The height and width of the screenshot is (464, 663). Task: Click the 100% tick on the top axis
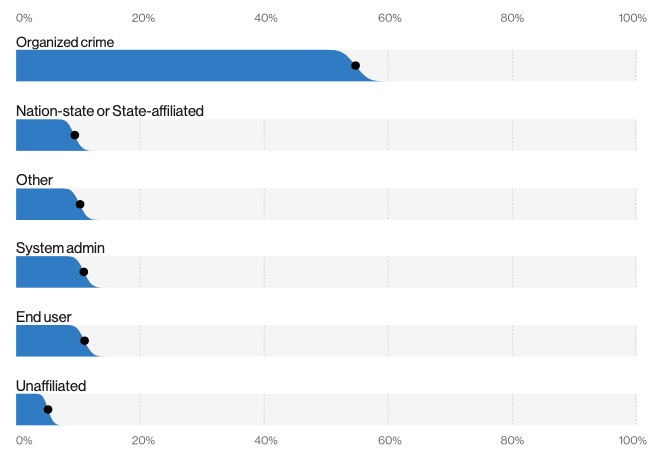[633, 17]
